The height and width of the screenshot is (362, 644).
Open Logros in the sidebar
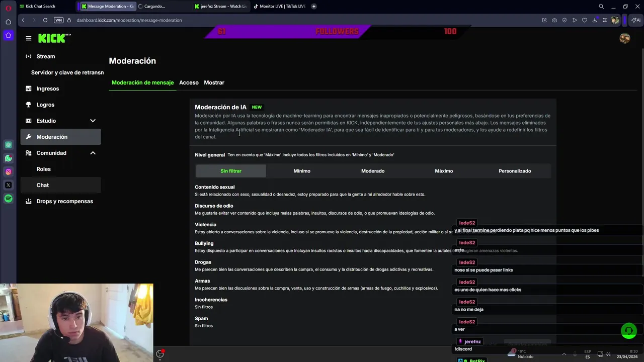(x=60, y=105)
